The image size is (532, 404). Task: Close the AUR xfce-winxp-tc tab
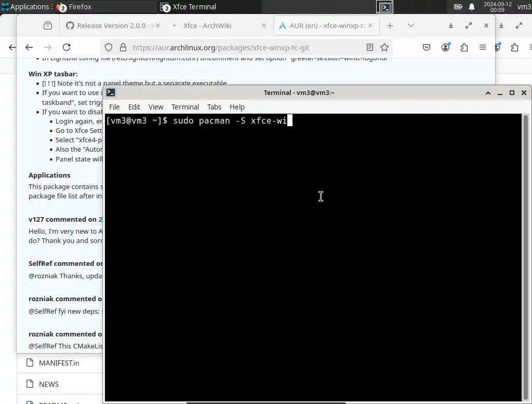point(370,26)
